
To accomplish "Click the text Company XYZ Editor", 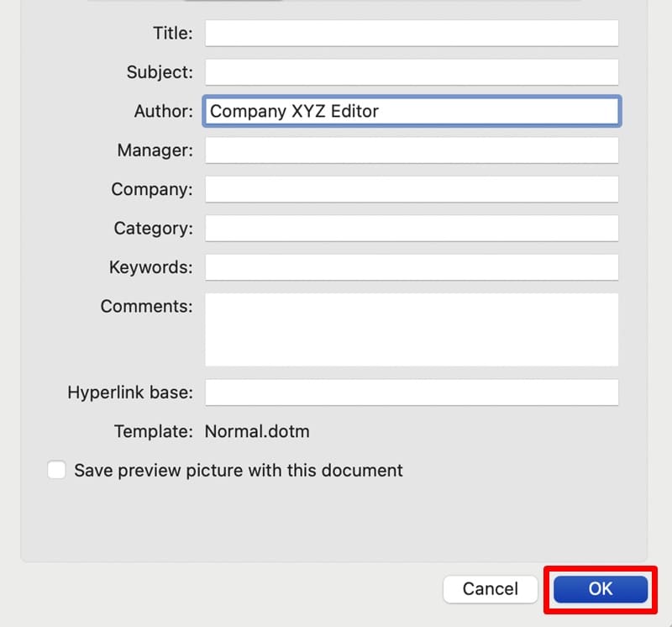I will [x=295, y=111].
